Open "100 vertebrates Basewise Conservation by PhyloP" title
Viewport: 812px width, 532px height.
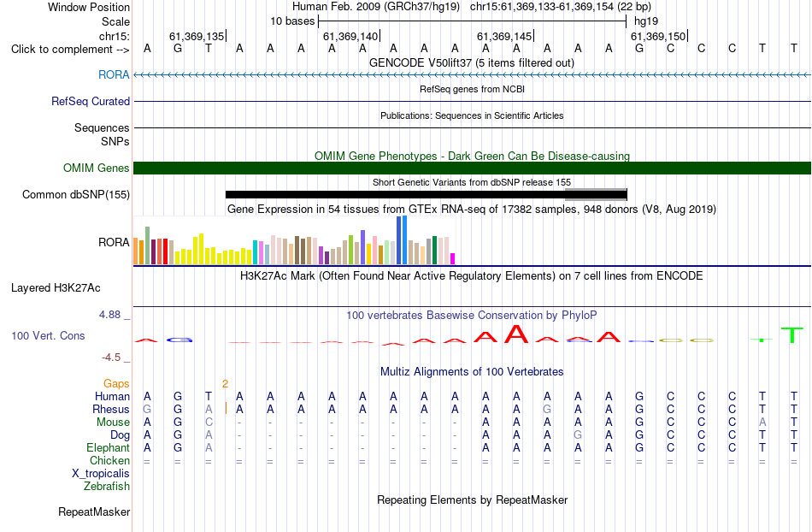(x=472, y=315)
